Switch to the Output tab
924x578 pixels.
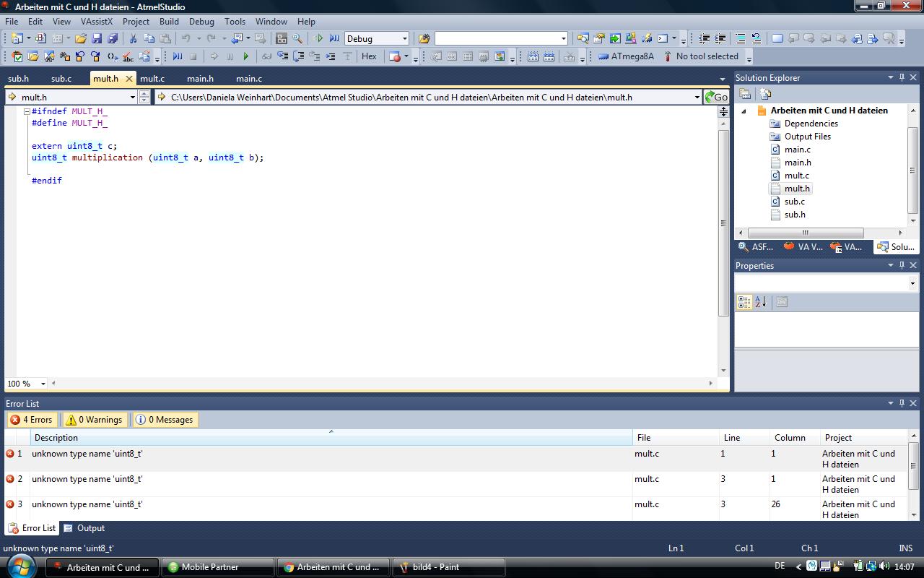[84, 528]
